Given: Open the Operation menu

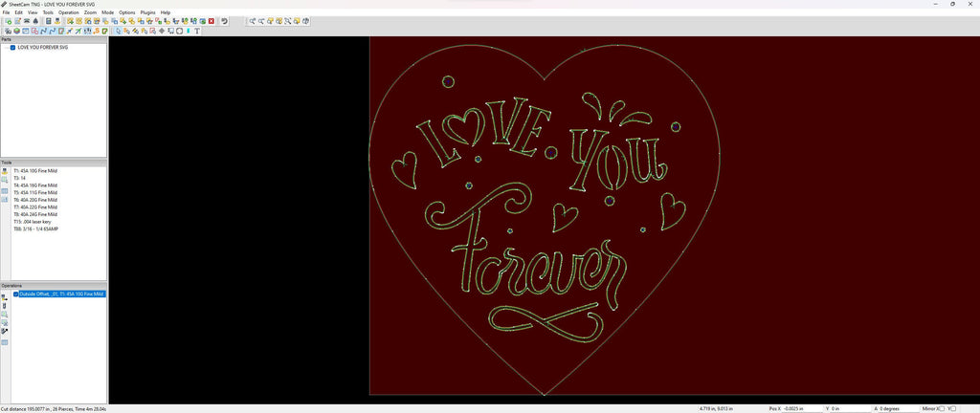Looking at the screenshot, I should (x=69, y=12).
